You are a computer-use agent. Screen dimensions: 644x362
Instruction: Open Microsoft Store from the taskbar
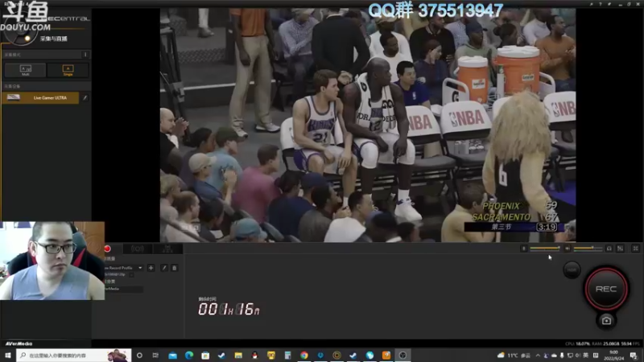coord(205,356)
